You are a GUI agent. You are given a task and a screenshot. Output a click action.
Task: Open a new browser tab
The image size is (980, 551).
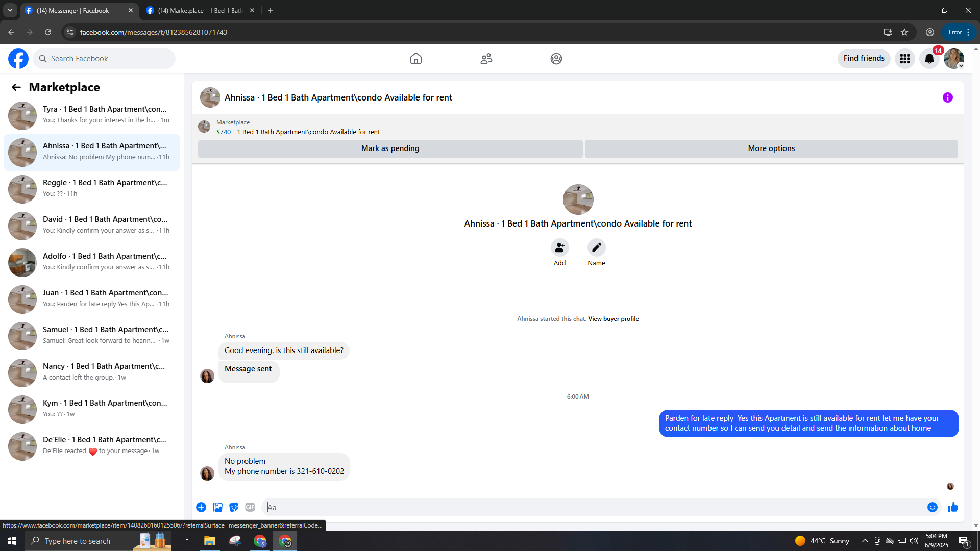click(271, 11)
